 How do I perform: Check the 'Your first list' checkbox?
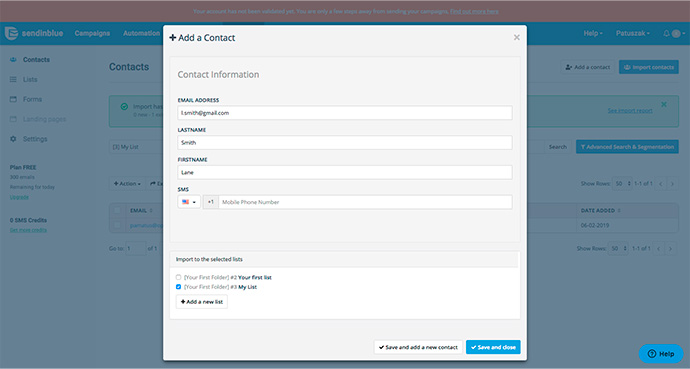(x=178, y=278)
